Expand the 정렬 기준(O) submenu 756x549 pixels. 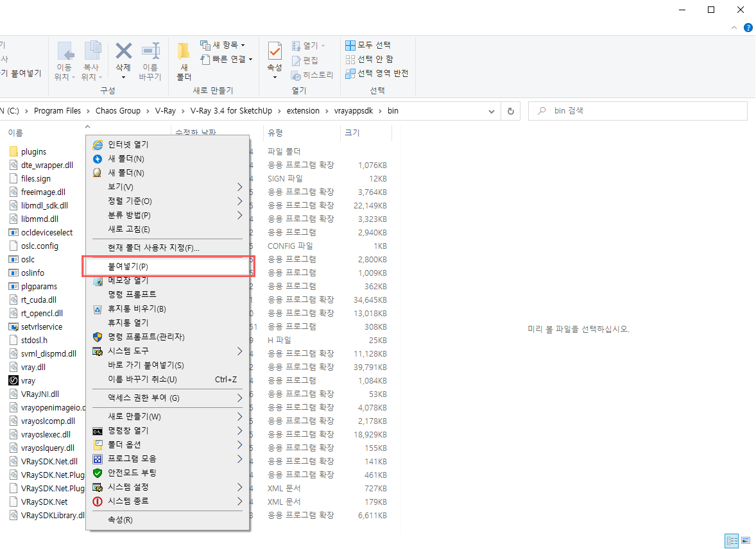tap(168, 201)
